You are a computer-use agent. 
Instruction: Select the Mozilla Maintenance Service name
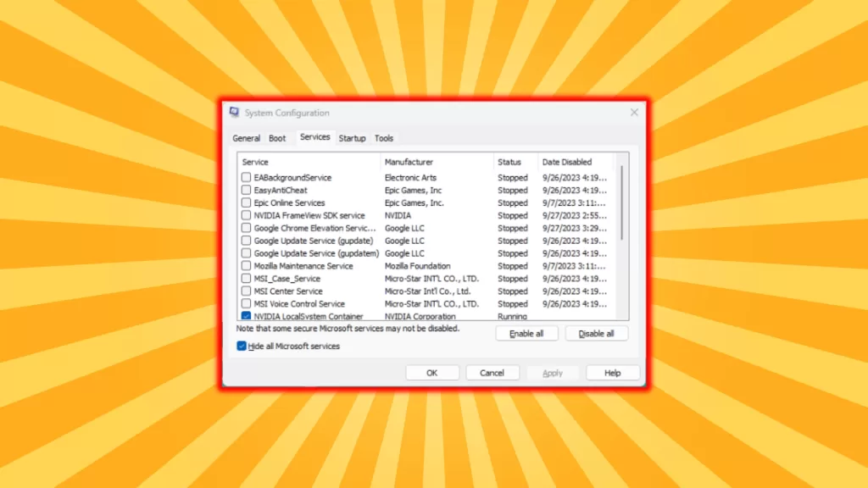[x=303, y=266]
